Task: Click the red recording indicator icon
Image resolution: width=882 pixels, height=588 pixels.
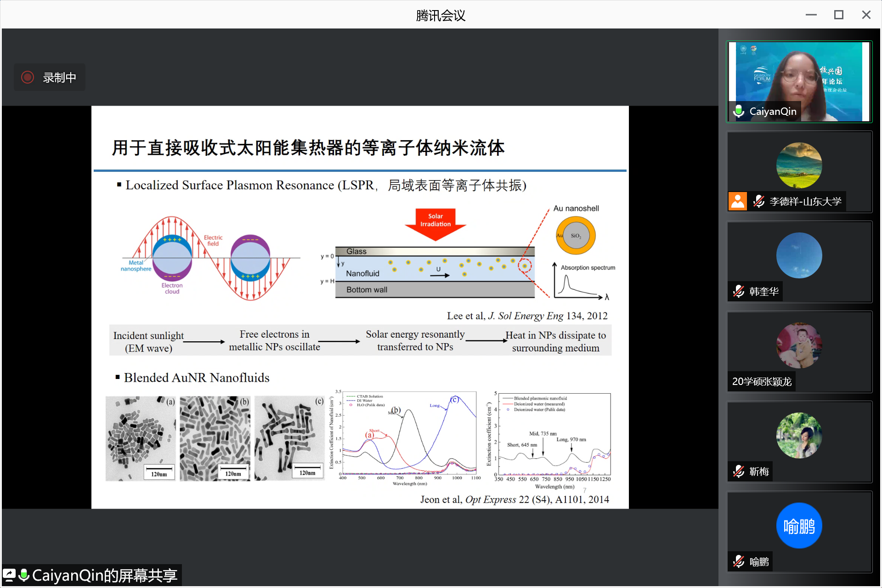Action: click(28, 77)
